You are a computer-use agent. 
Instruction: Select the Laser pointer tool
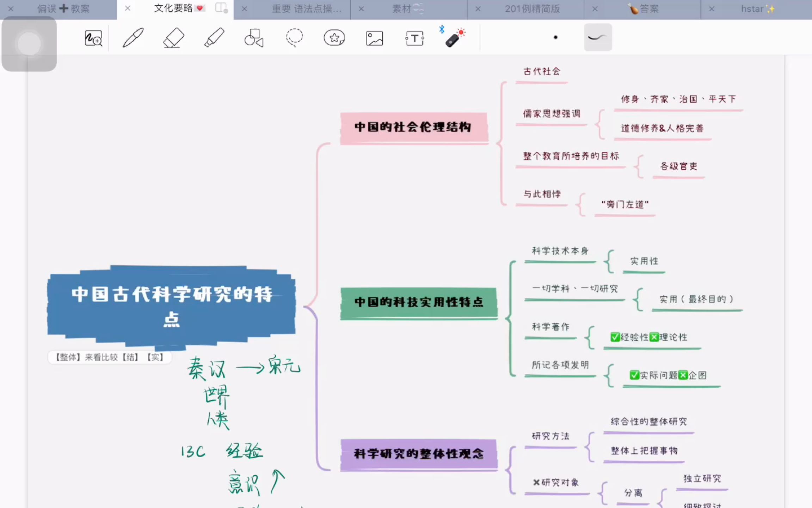coord(454,37)
